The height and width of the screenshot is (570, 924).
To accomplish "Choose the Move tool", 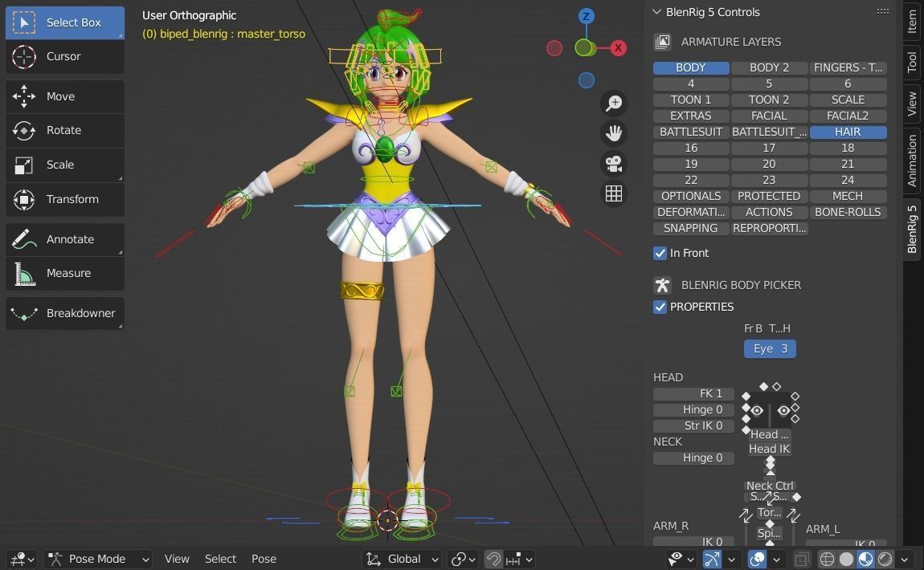I will (65, 96).
